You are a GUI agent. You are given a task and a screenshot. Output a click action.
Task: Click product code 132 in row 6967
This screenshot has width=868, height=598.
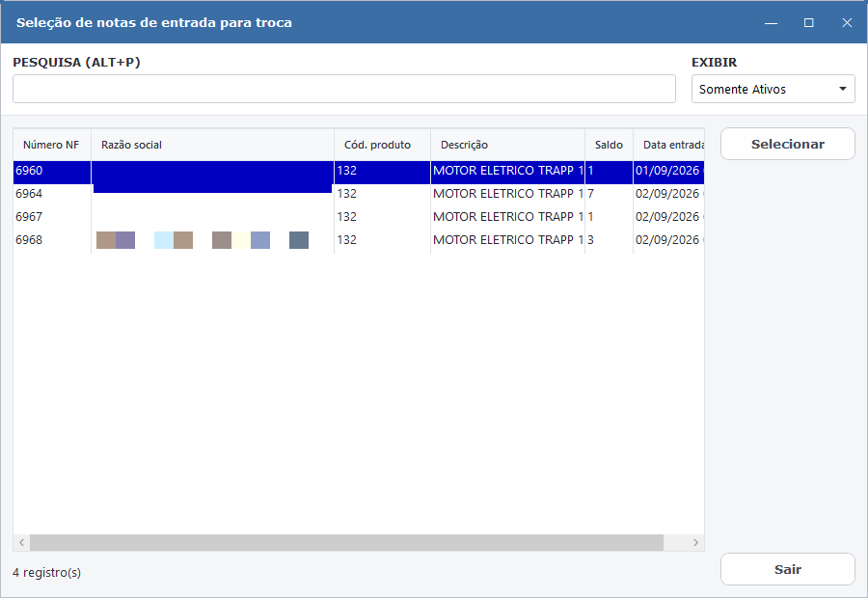click(x=347, y=217)
